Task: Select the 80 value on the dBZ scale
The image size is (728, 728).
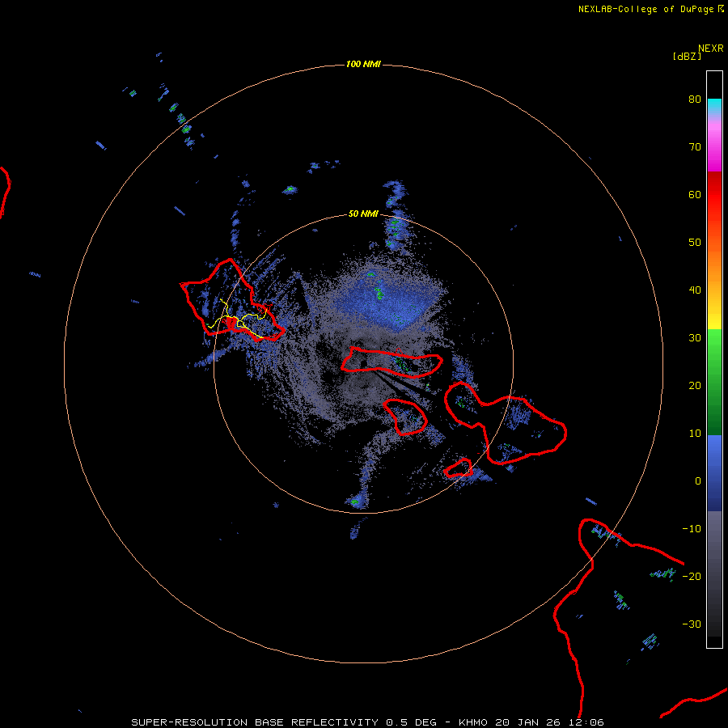Action: 695,99
